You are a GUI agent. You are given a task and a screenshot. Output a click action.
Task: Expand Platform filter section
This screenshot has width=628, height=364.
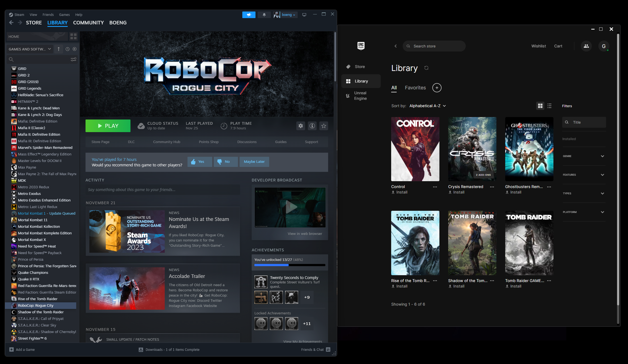(584, 212)
